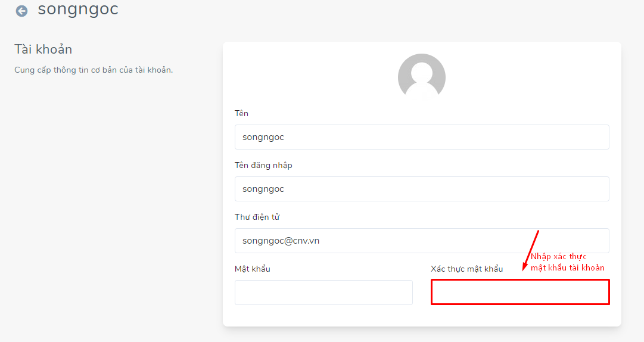
Task: Click the gray profile avatar placeholder
Action: (422, 77)
